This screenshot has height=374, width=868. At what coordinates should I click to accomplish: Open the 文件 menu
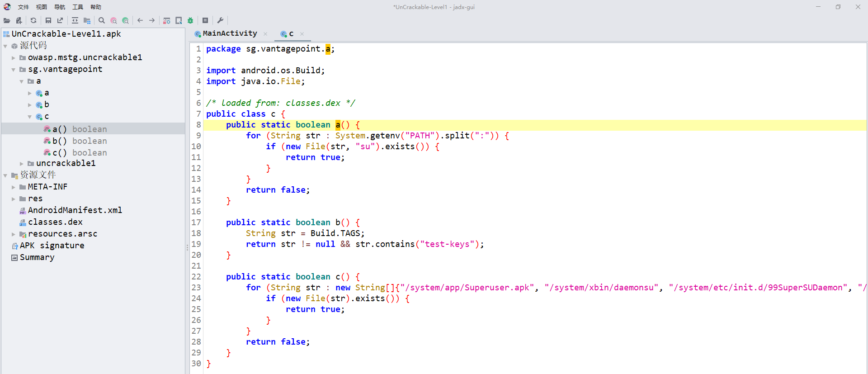pyautogui.click(x=24, y=7)
